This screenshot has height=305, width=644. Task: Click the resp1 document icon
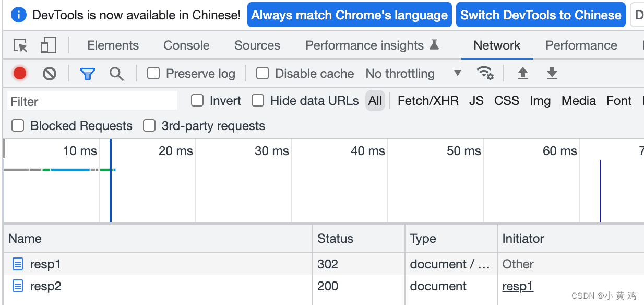point(18,264)
